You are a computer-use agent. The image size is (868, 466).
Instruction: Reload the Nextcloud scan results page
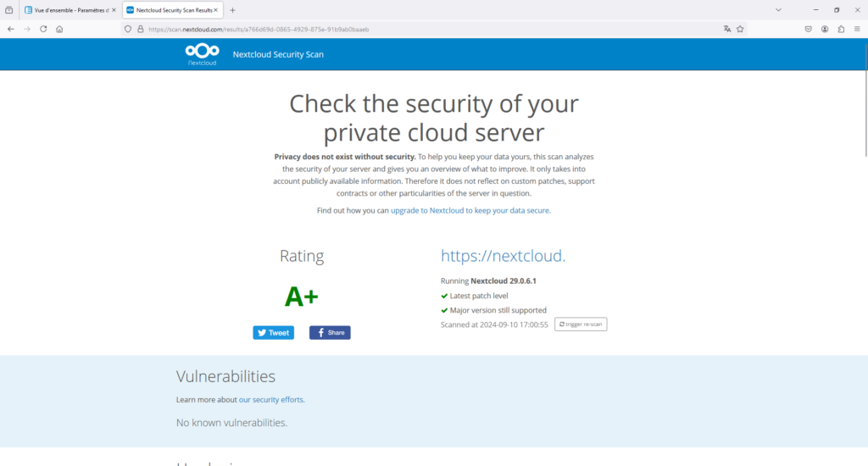pyautogui.click(x=43, y=30)
